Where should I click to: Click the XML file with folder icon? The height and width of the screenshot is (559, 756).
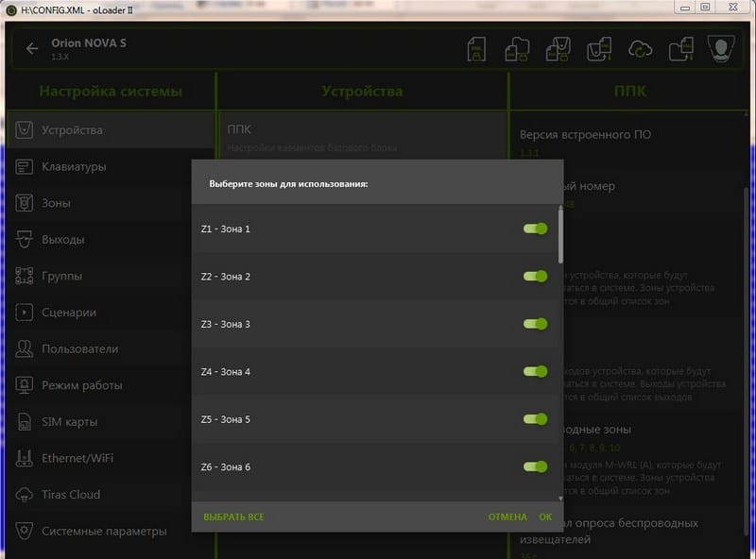[517, 49]
